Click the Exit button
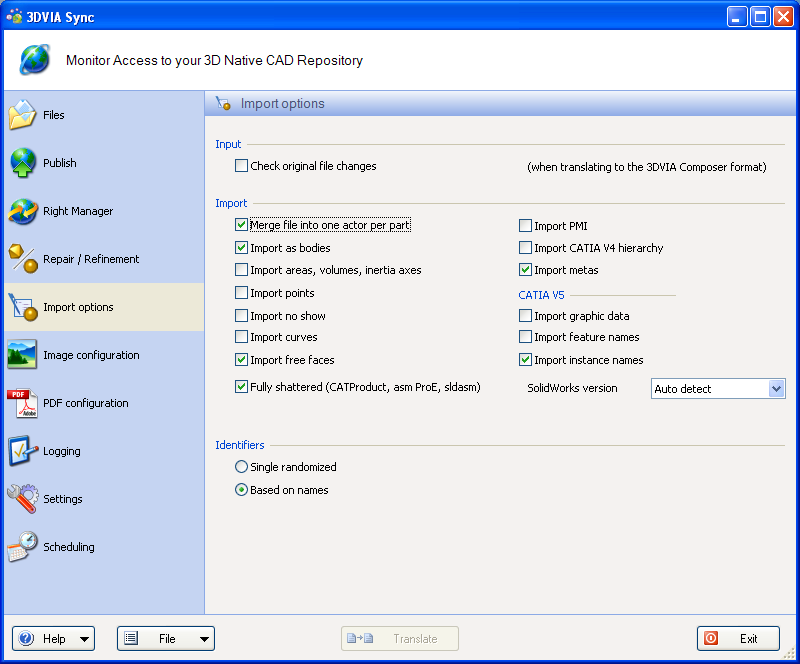Image resolution: width=800 pixels, height=664 pixels. (x=738, y=638)
